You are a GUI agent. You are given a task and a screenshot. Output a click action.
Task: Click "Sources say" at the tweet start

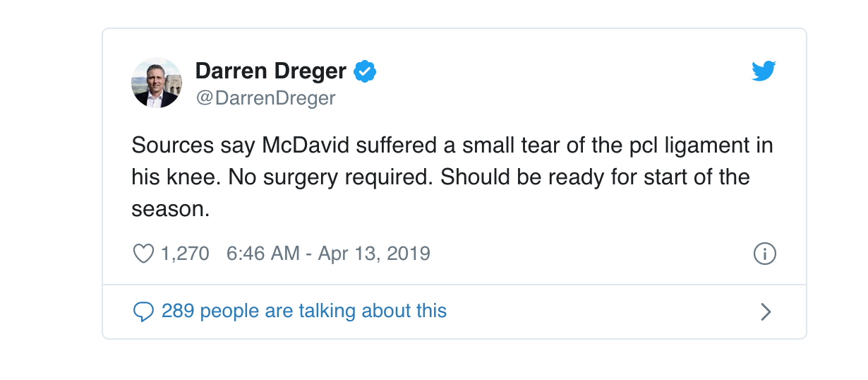(x=193, y=146)
